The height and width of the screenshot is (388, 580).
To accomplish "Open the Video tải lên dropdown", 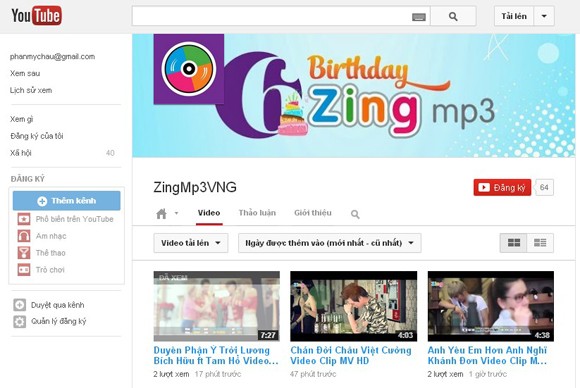I will click(191, 243).
